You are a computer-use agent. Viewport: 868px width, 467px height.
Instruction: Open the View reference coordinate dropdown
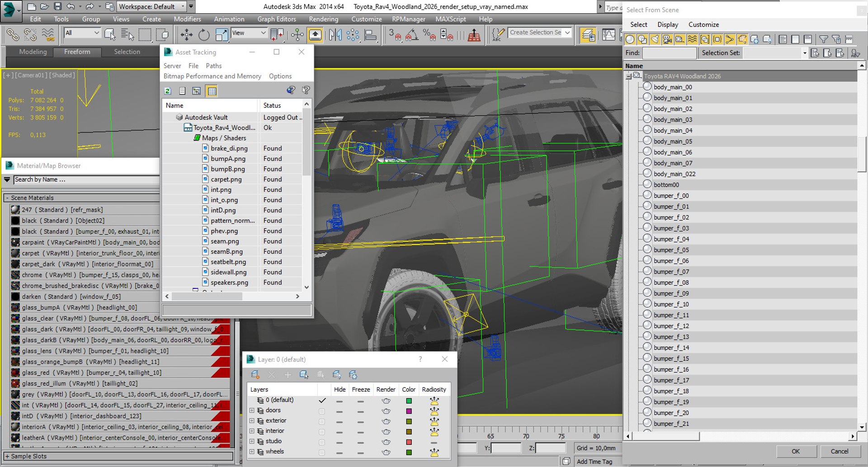(x=249, y=33)
